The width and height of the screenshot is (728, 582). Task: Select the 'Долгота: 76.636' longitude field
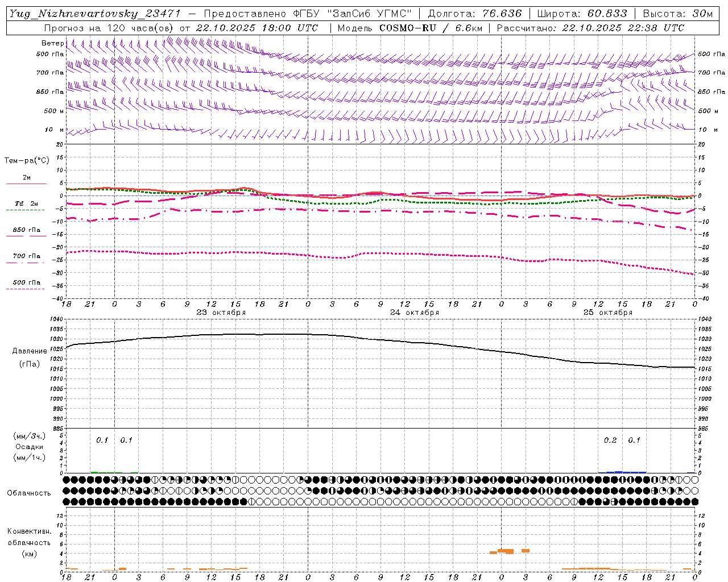474,14
